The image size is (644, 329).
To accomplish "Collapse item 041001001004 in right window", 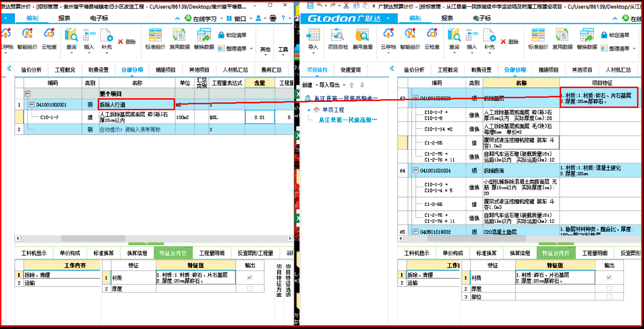I will [415, 171].
